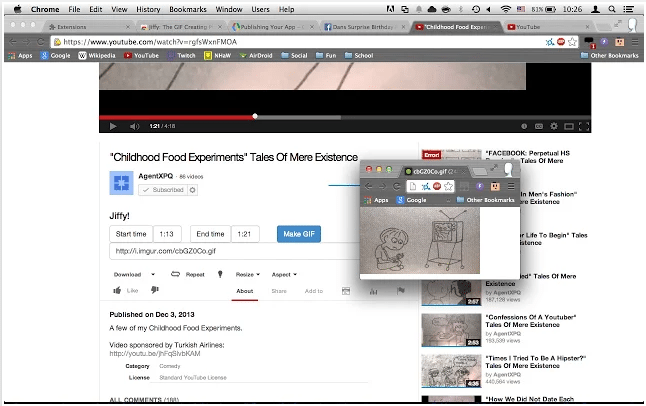
Task: Open the transcript icon tab
Action: click(x=346, y=291)
